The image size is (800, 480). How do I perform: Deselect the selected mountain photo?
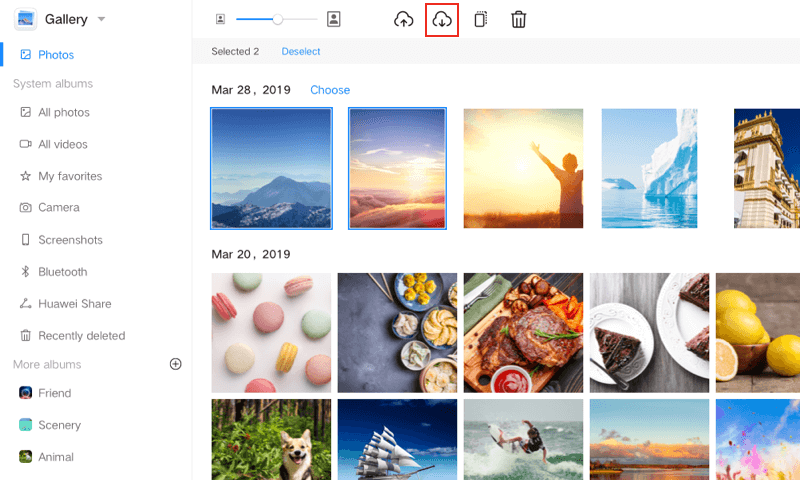(271, 169)
